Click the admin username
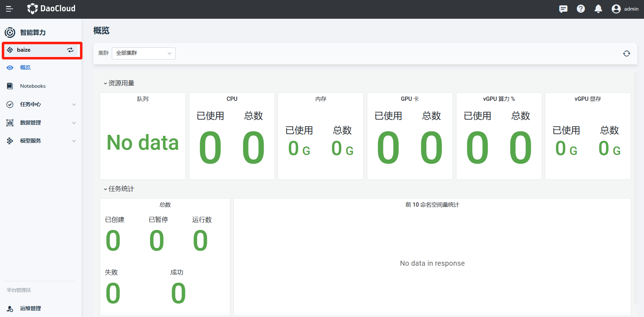This screenshot has width=644, height=317. [x=631, y=9]
